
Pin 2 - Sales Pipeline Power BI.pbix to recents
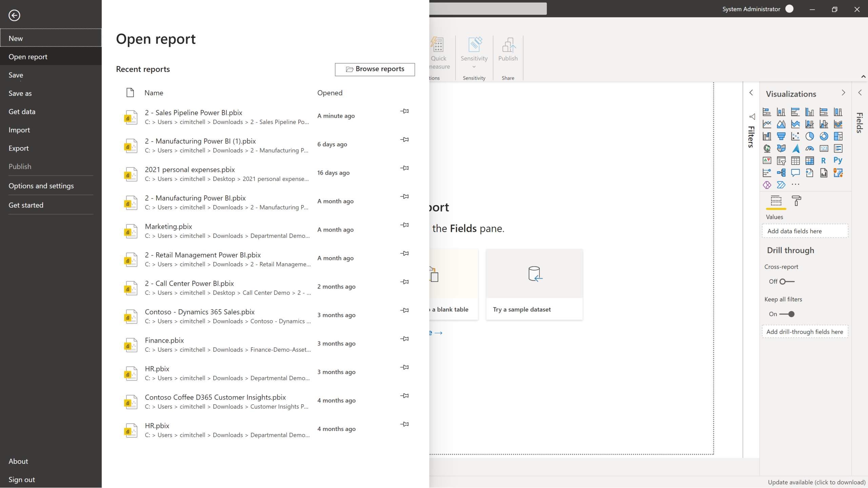pyautogui.click(x=405, y=111)
